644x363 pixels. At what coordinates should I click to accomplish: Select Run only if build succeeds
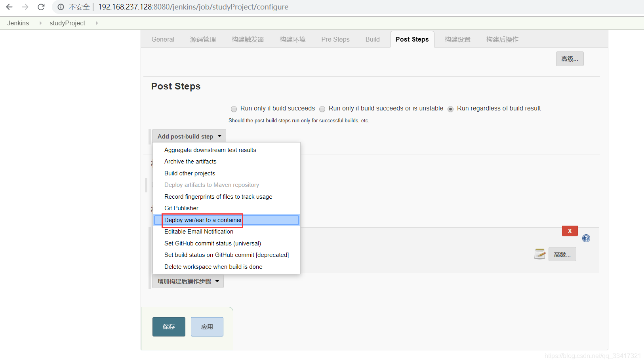coord(234,109)
